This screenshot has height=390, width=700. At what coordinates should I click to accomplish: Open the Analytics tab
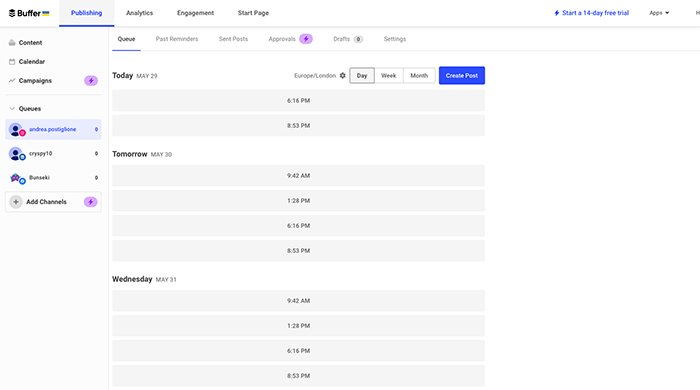139,13
